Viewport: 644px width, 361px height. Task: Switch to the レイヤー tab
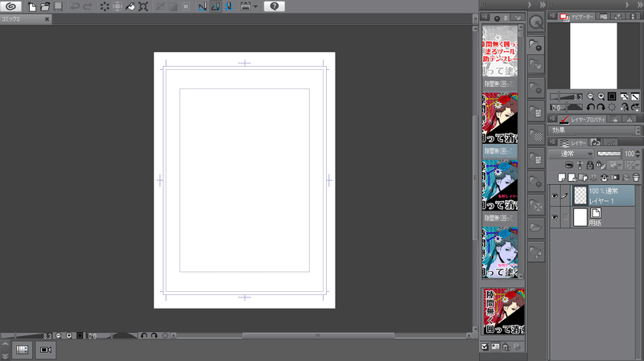[574, 143]
